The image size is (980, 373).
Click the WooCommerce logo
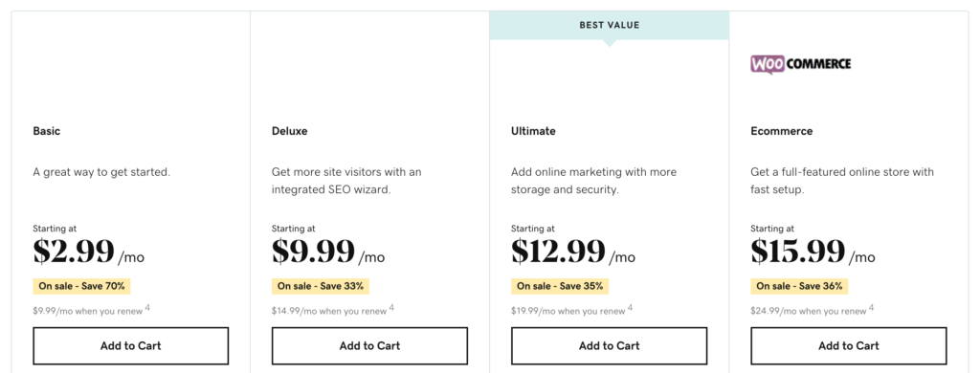tap(801, 64)
